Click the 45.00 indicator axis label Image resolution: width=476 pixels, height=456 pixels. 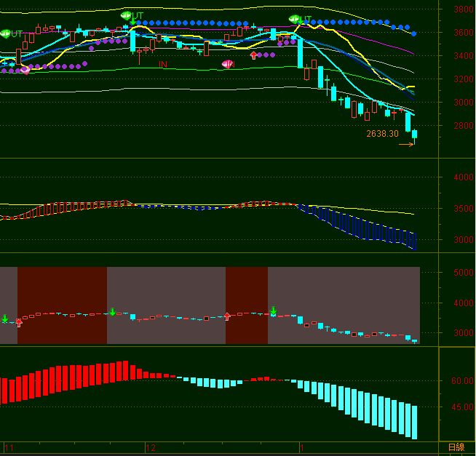(x=462, y=407)
